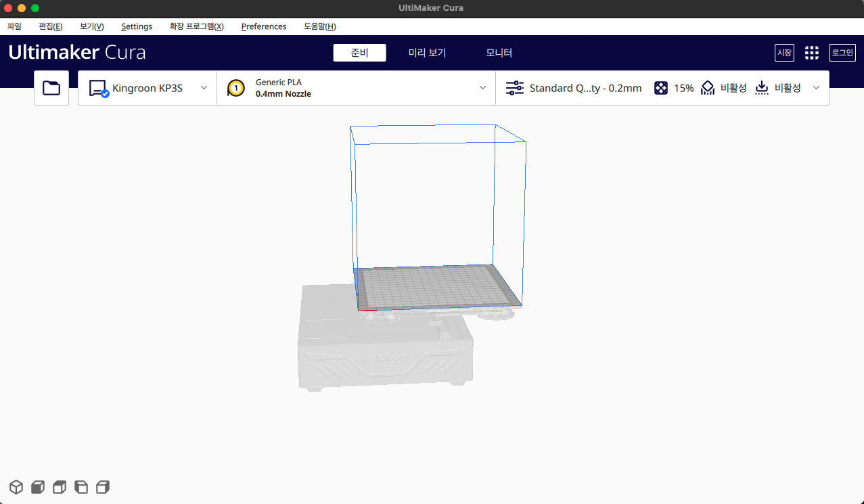Click the build plate adhesion icon
The image size is (864, 504).
click(x=762, y=88)
